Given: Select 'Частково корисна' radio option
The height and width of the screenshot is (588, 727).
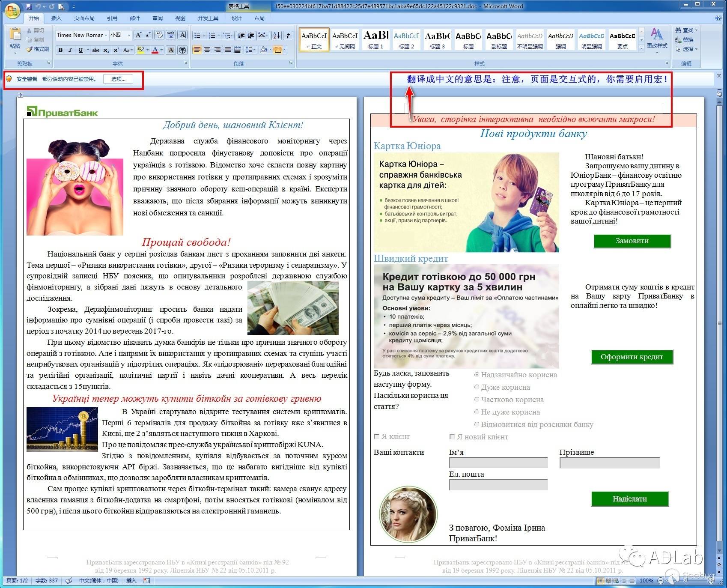Looking at the screenshot, I should 477,400.
